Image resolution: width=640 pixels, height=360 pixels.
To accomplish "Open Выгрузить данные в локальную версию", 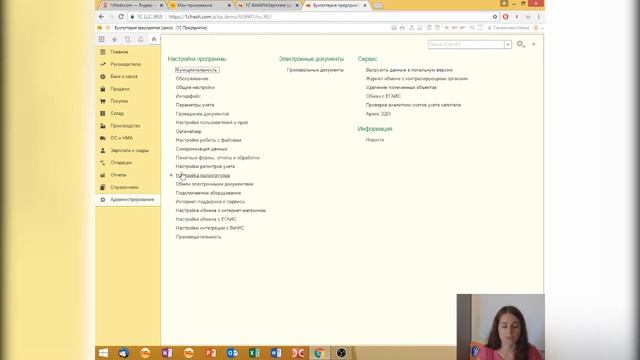I will coord(409,70).
